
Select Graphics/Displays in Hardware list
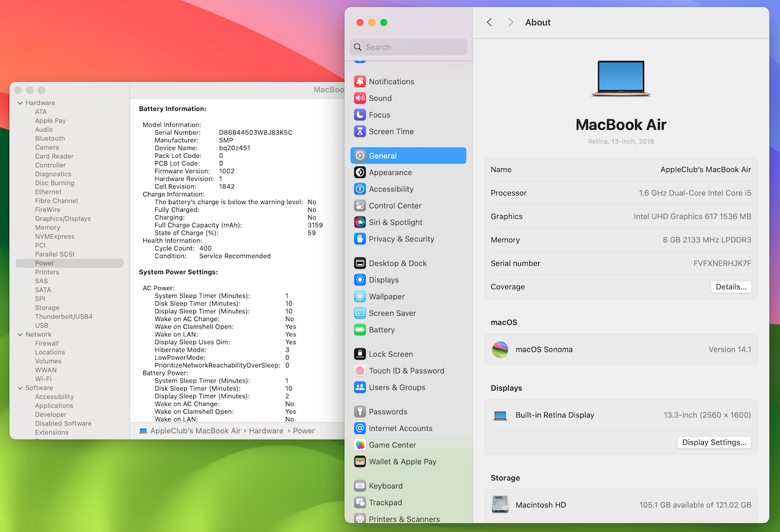[x=63, y=219]
